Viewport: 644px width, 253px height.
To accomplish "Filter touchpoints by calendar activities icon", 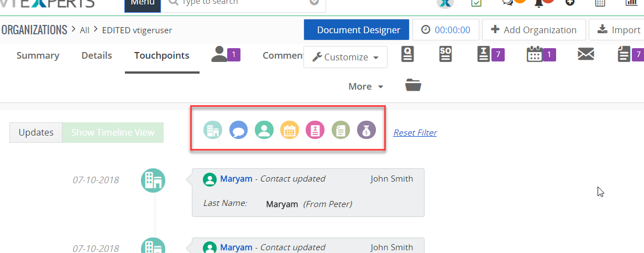I will point(290,130).
